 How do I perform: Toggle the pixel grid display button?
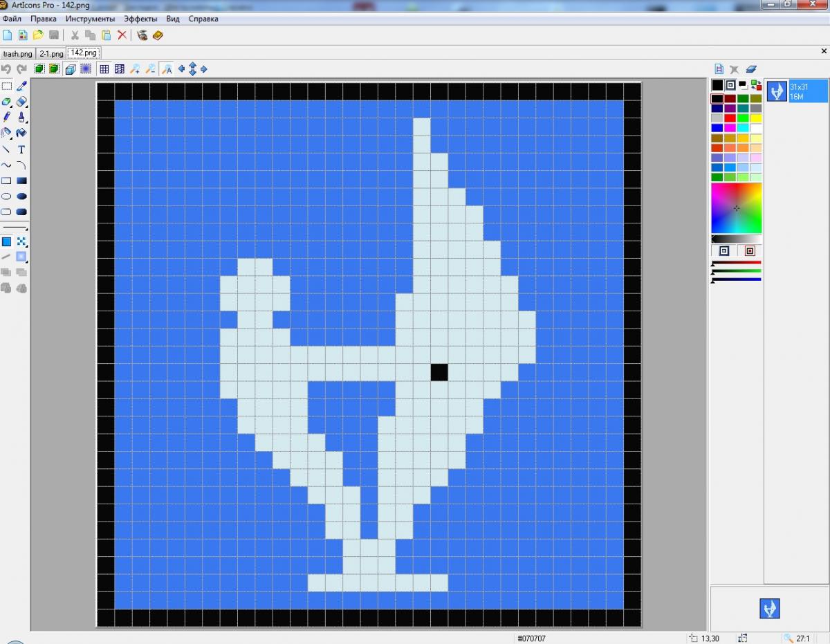point(104,68)
